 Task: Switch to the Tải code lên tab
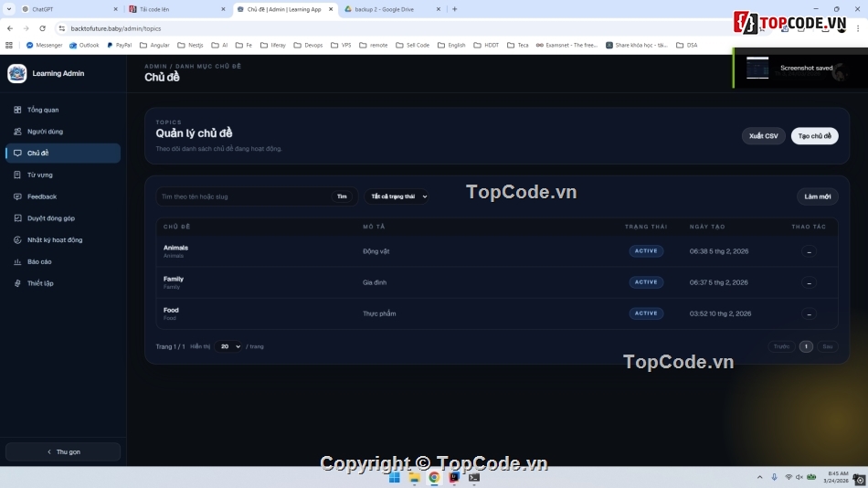pos(177,9)
